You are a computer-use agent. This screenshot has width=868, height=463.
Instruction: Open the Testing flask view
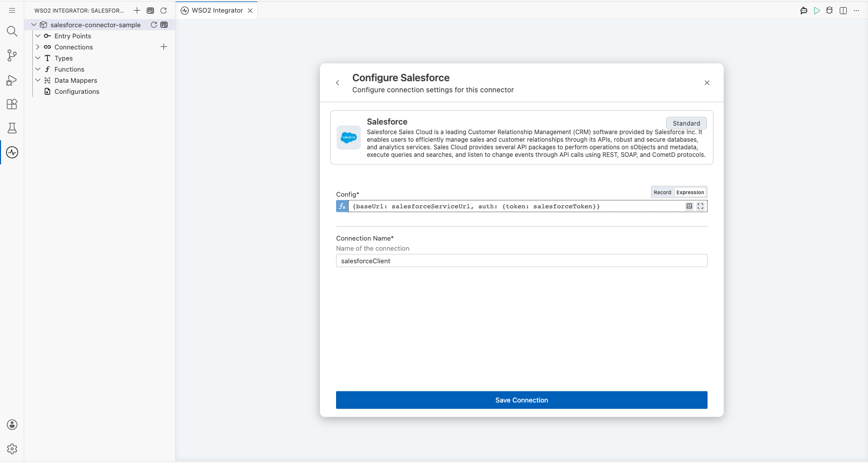point(12,128)
